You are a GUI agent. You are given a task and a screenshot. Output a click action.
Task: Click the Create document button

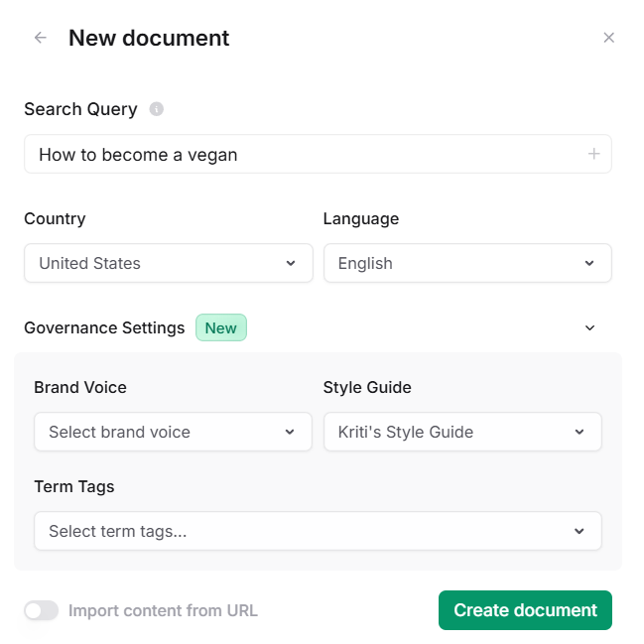525,610
